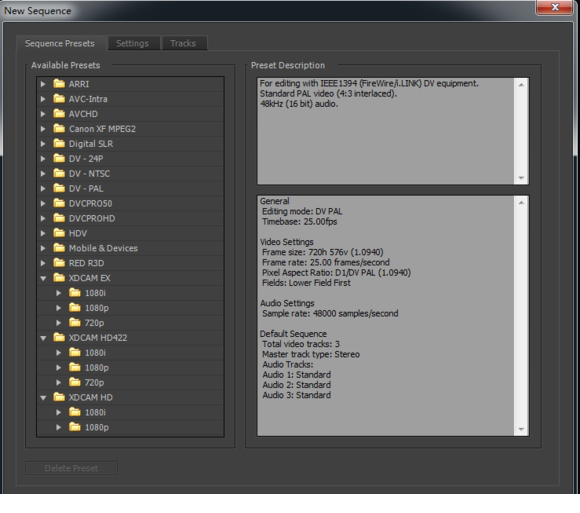Click the 1080i folder icon under XDCAM EX
The height and width of the screenshot is (513, 580).
point(75,293)
